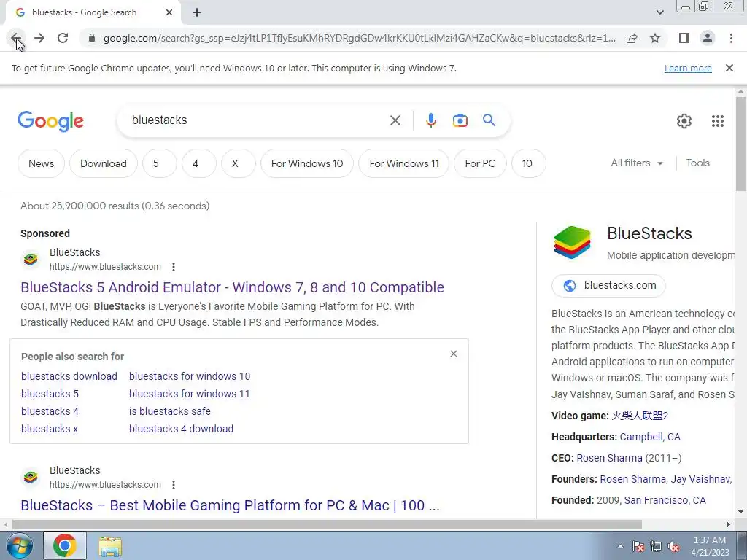Viewport: 747px width, 560px height.
Task: Select the 4 filter chip
Action: (x=198, y=163)
